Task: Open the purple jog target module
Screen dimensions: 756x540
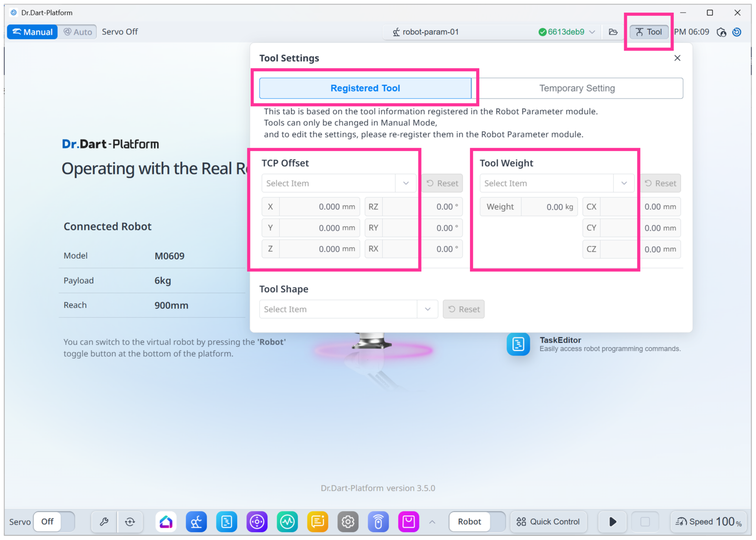Action: pyautogui.click(x=257, y=522)
